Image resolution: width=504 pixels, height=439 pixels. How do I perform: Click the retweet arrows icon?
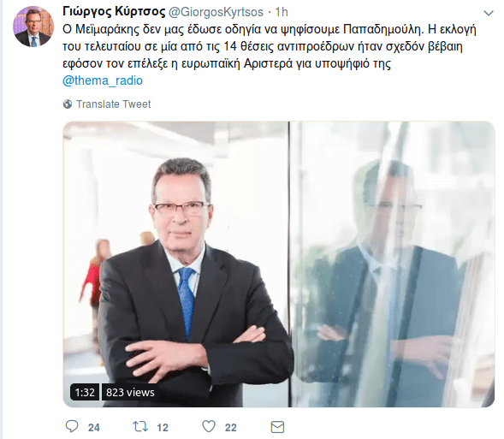tap(140, 427)
